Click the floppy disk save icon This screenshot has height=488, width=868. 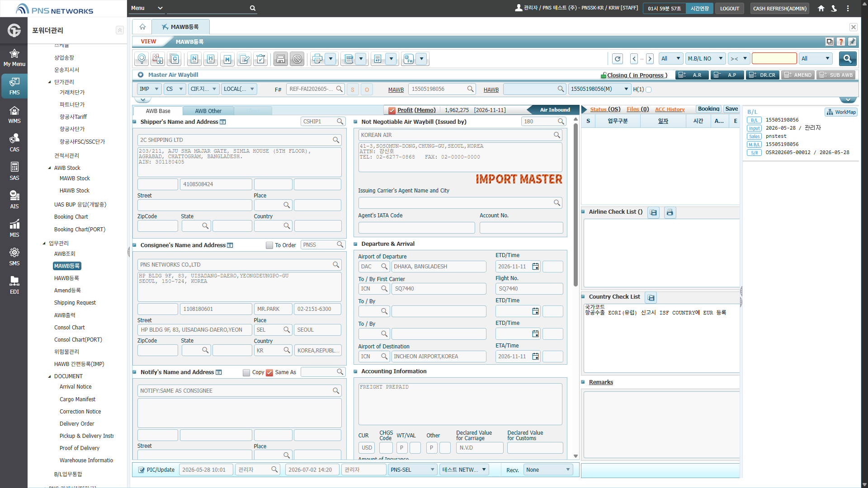[x=281, y=59]
